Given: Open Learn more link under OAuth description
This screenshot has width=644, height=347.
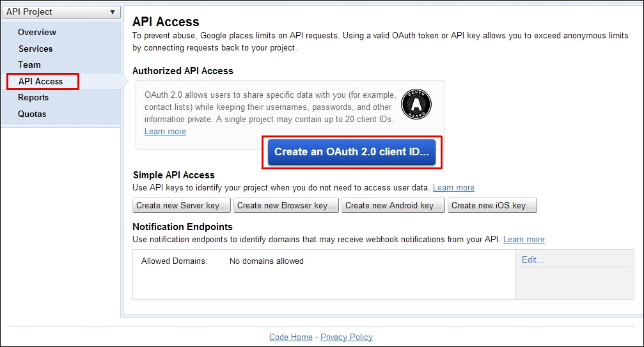Looking at the screenshot, I should (165, 131).
